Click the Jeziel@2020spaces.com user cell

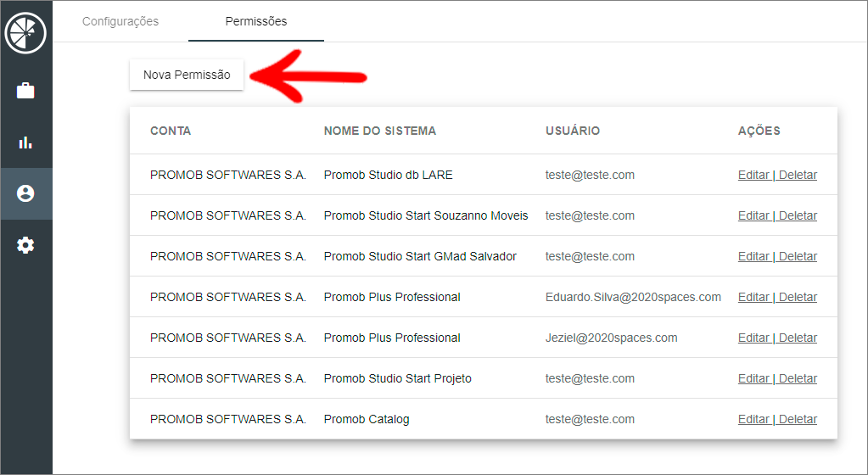coord(611,338)
